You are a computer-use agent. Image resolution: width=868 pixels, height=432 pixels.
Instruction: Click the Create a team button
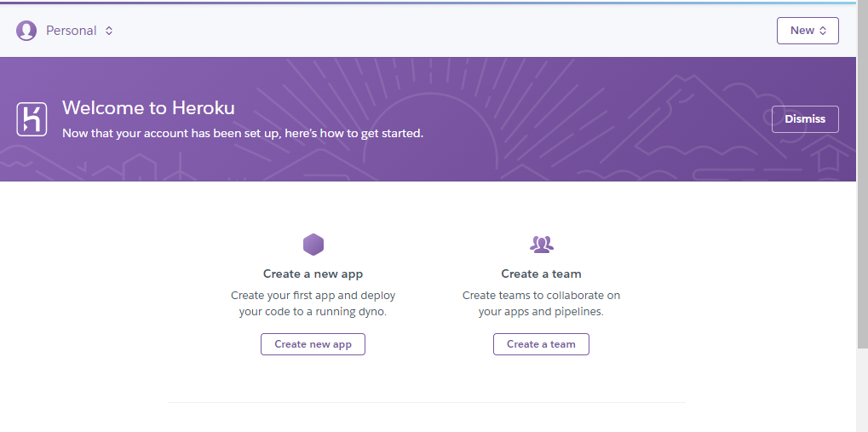pos(541,344)
